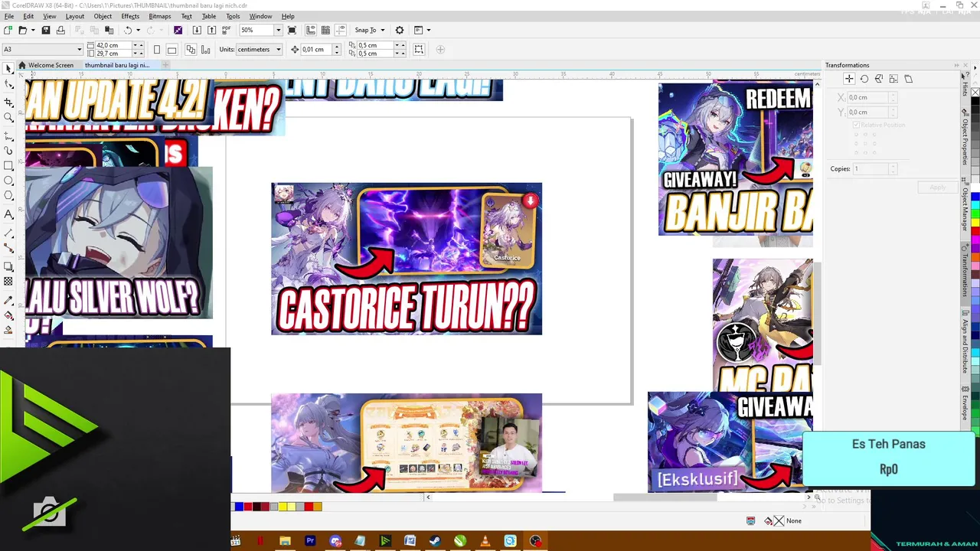Toggle Show rulers button
Image resolution: width=980 pixels, height=551 pixels.
pos(311,30)
